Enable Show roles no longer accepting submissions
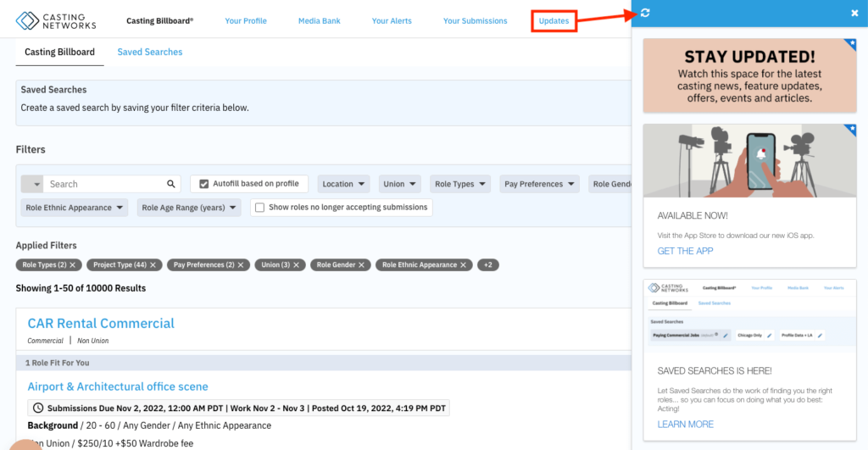 click(259, 208)
